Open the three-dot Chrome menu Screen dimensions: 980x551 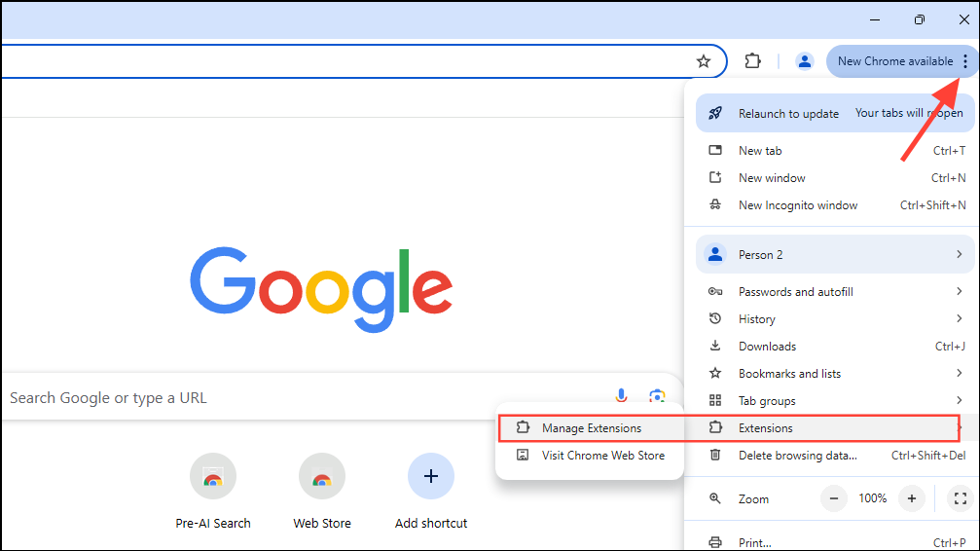(965, 60)
